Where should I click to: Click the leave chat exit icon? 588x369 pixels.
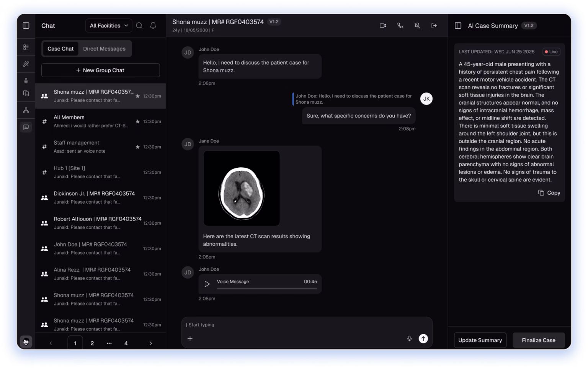[434, 26]
